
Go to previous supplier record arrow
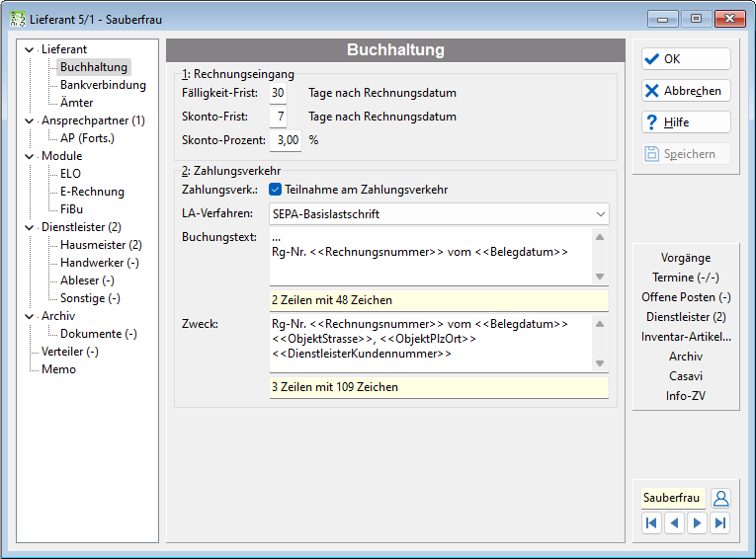coord(675,522)
